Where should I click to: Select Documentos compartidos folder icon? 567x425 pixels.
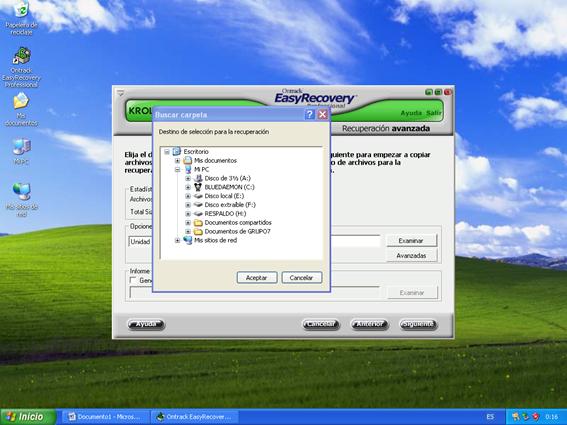click(x=198, y=222)
